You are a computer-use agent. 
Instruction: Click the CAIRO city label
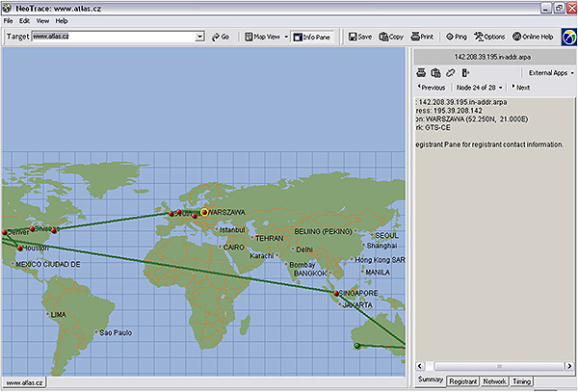[234, 248]
